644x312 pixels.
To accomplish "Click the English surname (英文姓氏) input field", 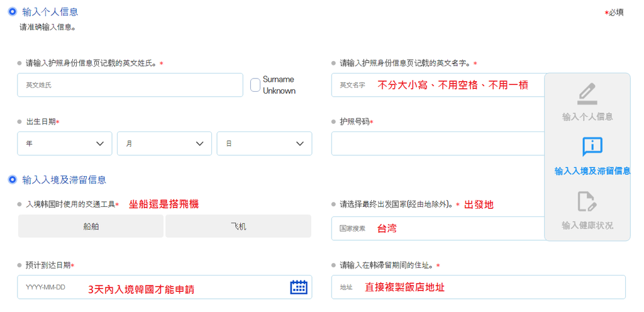I will pos(130,85).
